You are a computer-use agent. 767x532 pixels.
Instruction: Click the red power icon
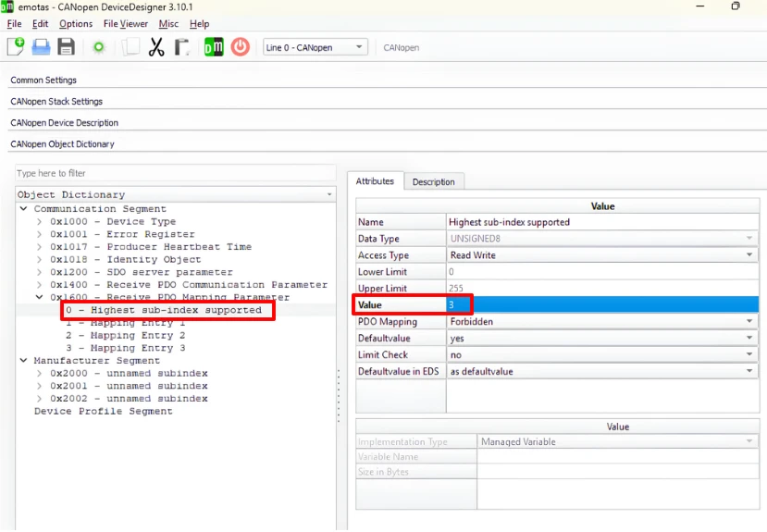pyautogui.click(x=241, y=47)
